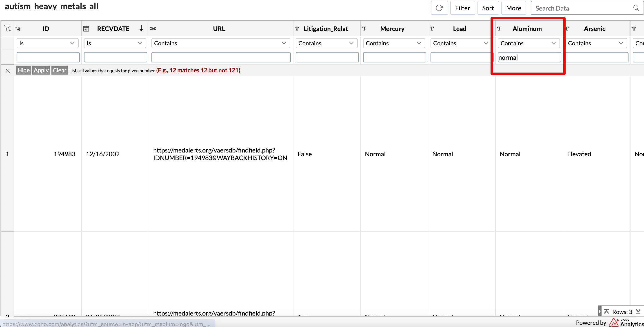644x327 pixels.
Task: Open the More menu
Action: pyautogui.click(x=513, y=8)
